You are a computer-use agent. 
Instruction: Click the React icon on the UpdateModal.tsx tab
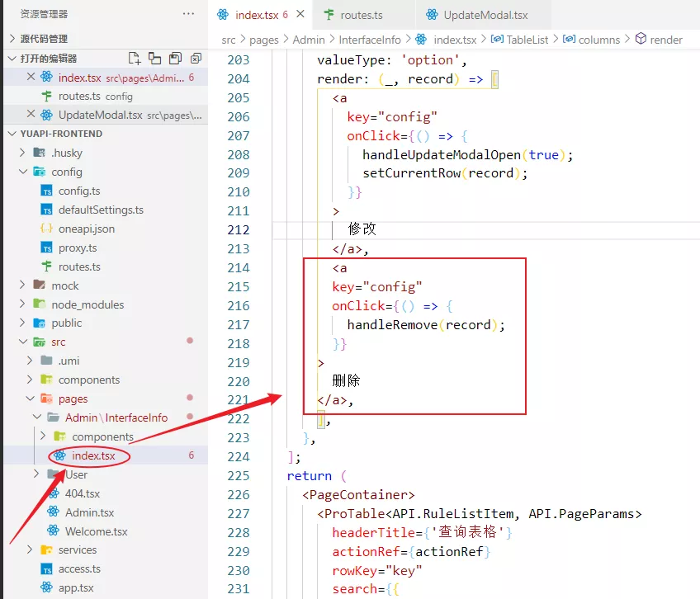coord(432,15)
